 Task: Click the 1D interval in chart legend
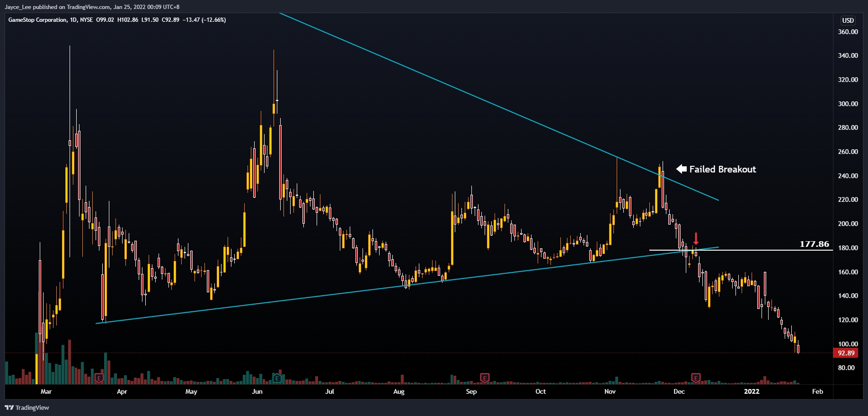(73, 20)
